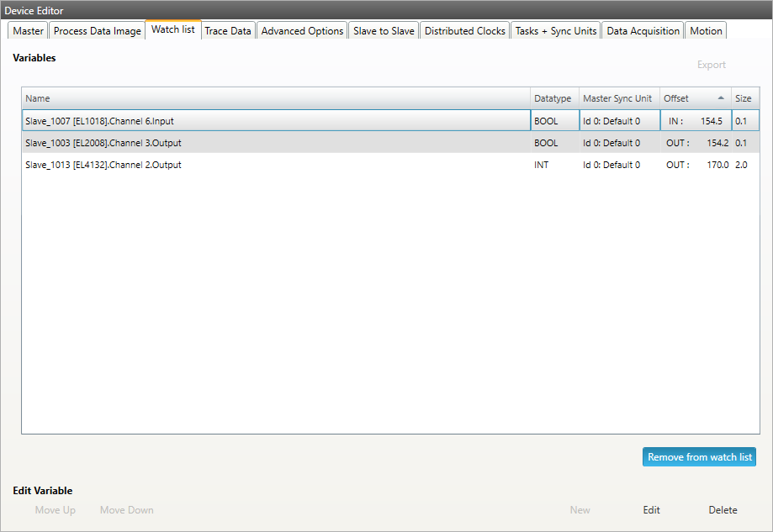This screenshot has width=773, height=532.
Task: Sort by the Datatype column header
Action: pyautogui.click(x=553, y=98)
